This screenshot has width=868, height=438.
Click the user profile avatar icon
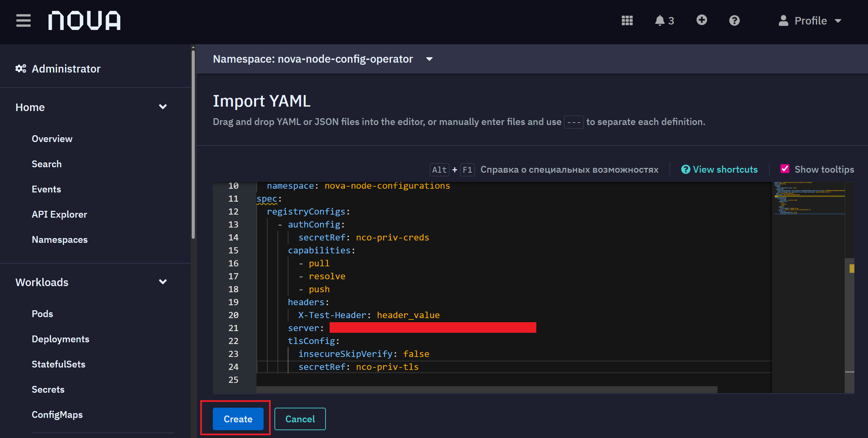click(x=783, y=20)
